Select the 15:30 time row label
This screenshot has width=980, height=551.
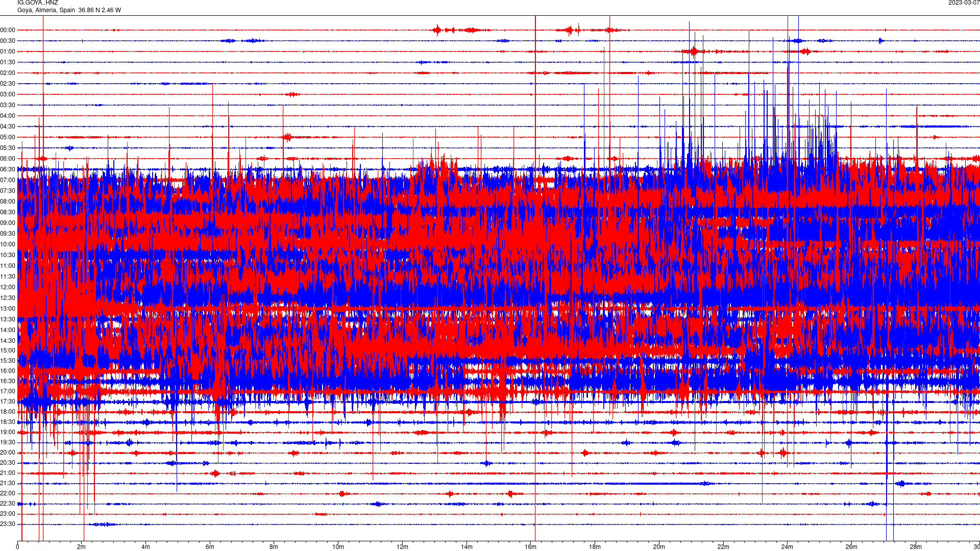[8, 361]
